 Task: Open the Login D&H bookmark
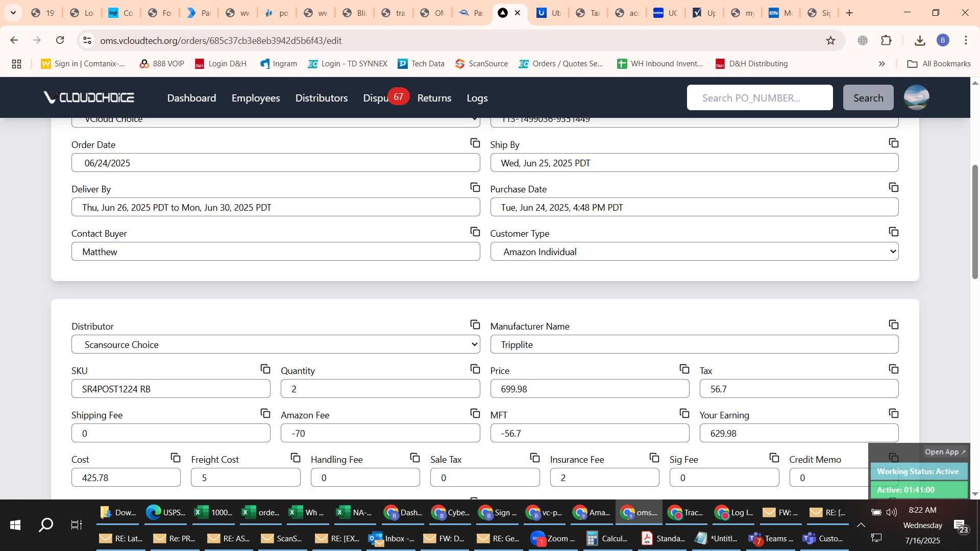tap(220, 64)
